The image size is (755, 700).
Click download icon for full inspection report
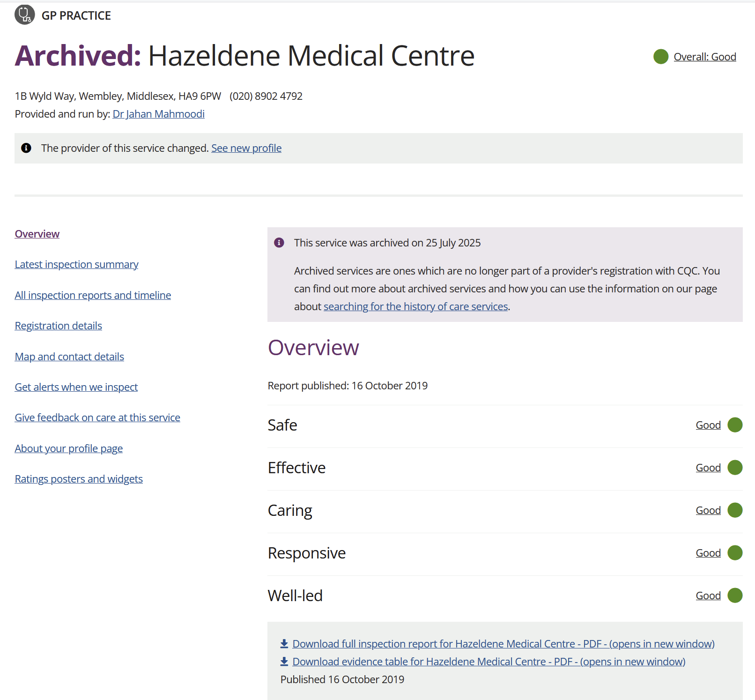[284, 644]
